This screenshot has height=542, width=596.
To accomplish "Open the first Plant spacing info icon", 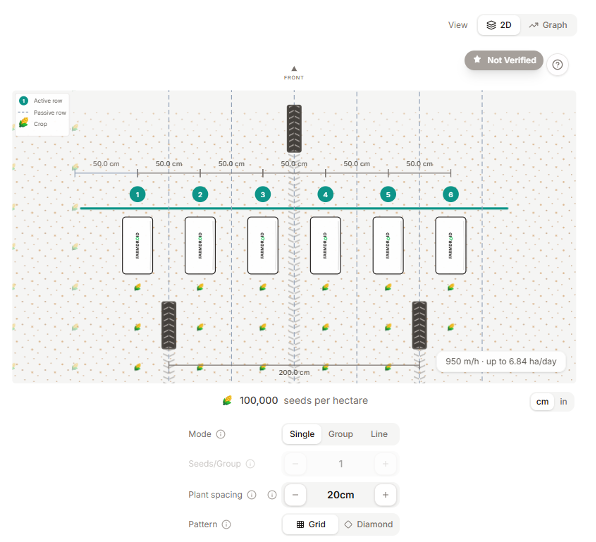I will pyautogui.click(x=252, y=495).
